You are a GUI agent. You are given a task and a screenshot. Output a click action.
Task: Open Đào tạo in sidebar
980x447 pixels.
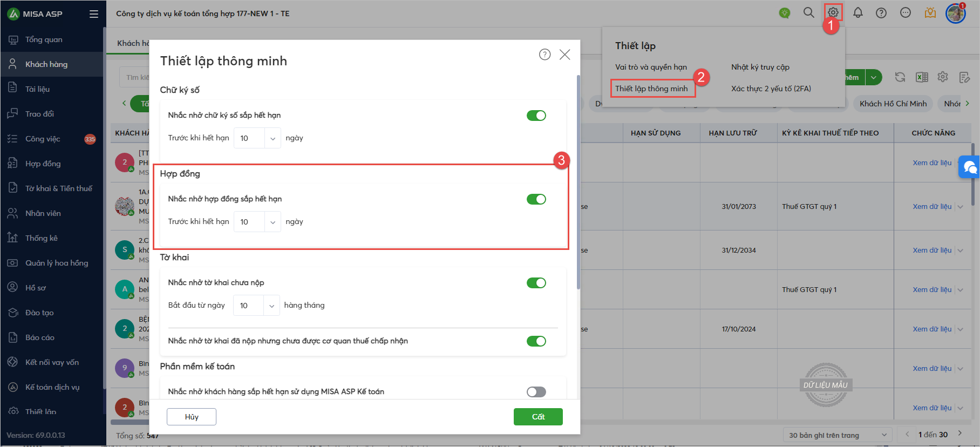click(51, 313)
